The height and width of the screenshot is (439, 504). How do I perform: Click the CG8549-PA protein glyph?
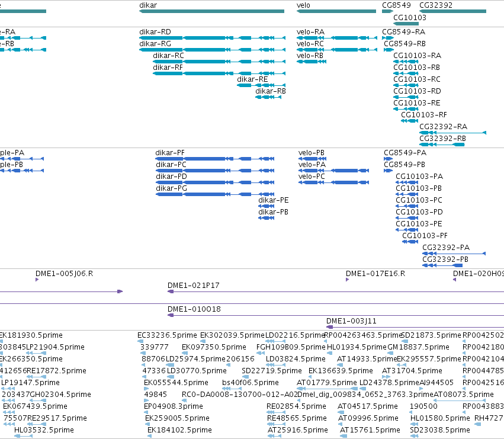[389, 159]
